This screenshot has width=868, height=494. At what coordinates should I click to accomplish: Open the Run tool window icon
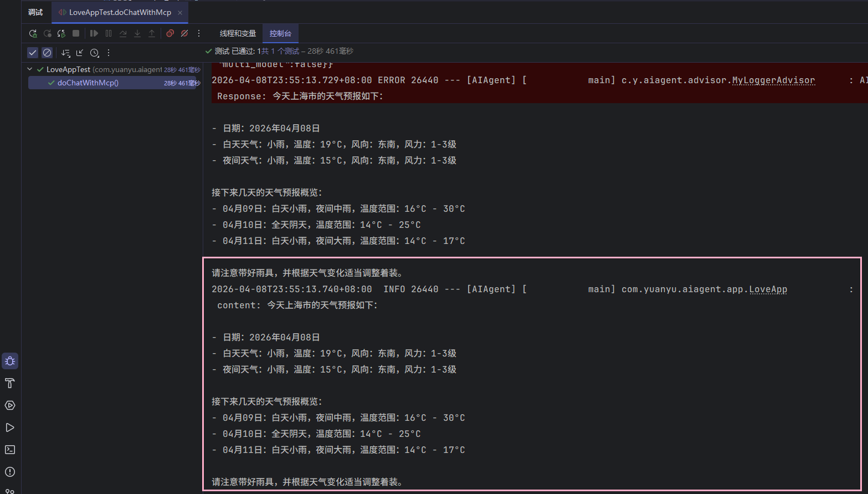point(10,427)
